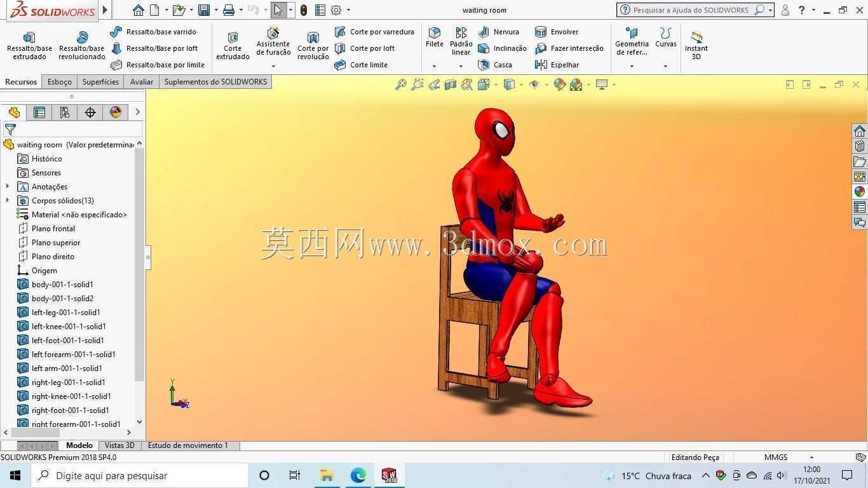Click the Padrão linear tool
Screen dimensions: 868x488
(x=461, y=41)
